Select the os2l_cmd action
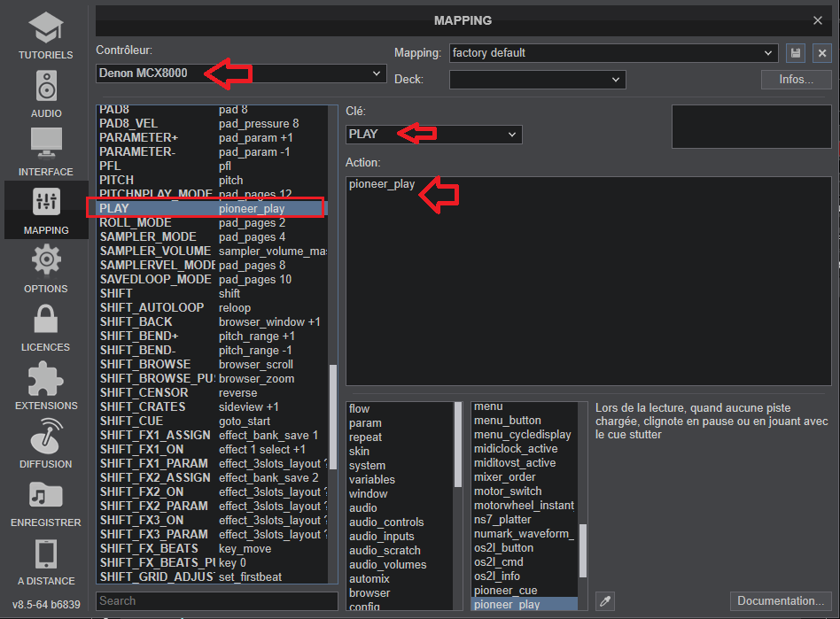This screenshot has width=840, height=619. tap(525, 562)
